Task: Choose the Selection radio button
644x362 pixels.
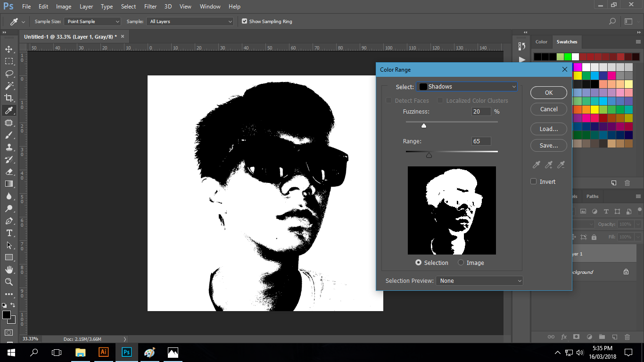Action: pos(418,263)
